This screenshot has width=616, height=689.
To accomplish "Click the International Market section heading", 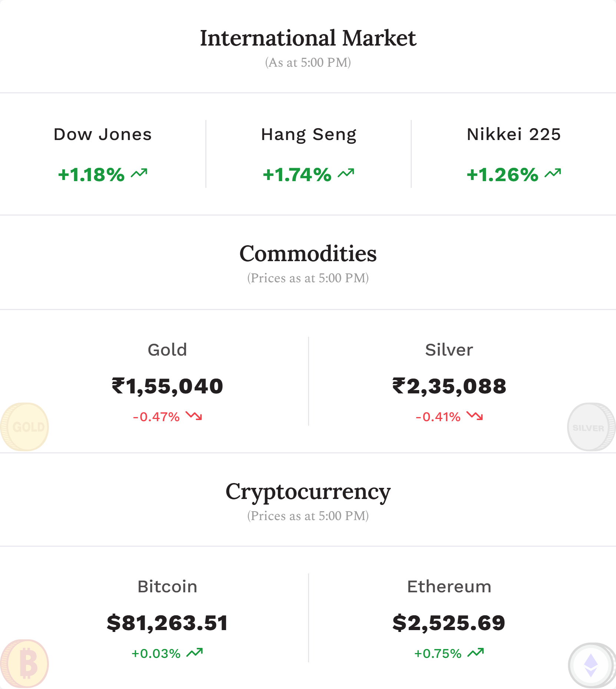I will (308, 38).
